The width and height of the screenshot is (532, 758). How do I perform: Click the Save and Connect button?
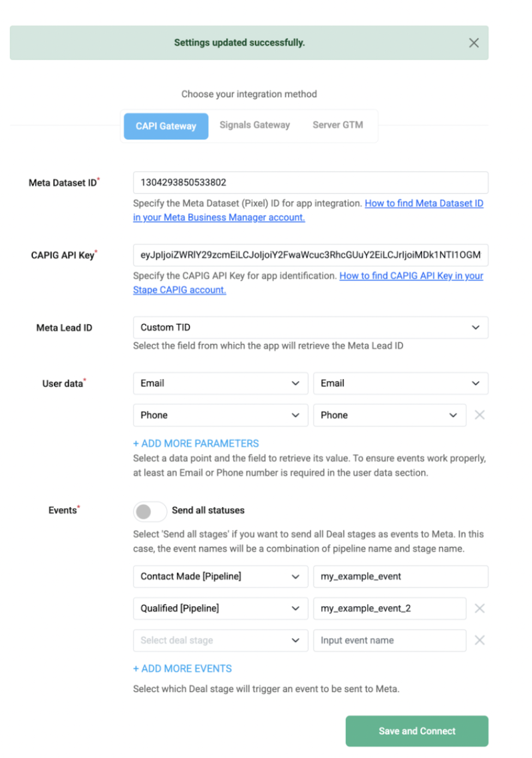coord(417,731)
